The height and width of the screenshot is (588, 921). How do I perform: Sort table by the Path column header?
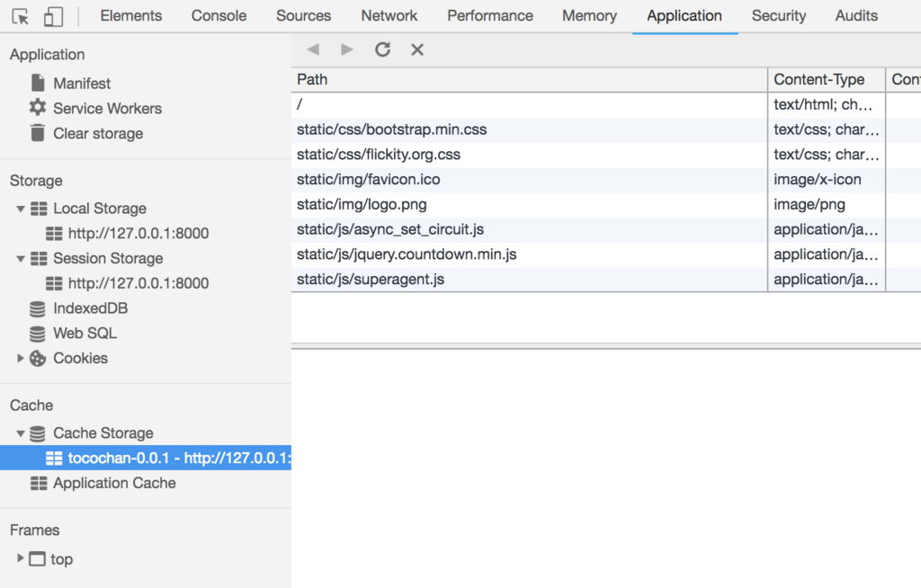click(x=529, y=79)
